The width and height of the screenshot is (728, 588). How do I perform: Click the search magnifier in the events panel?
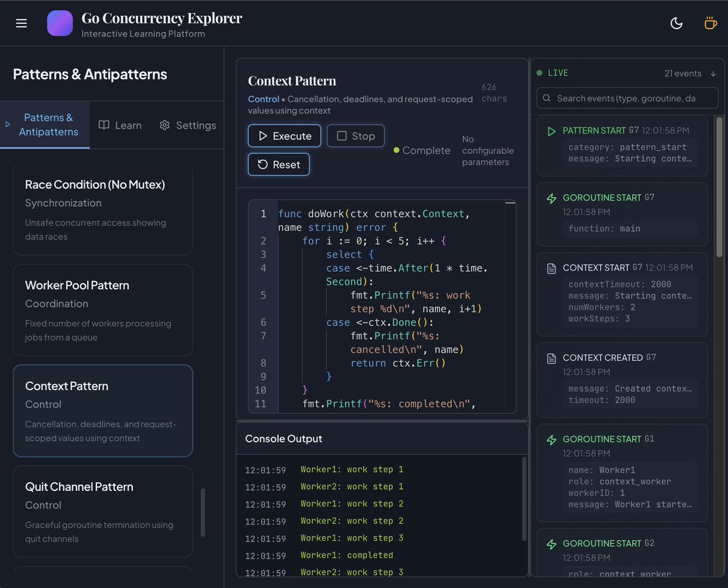click(546, 98)
